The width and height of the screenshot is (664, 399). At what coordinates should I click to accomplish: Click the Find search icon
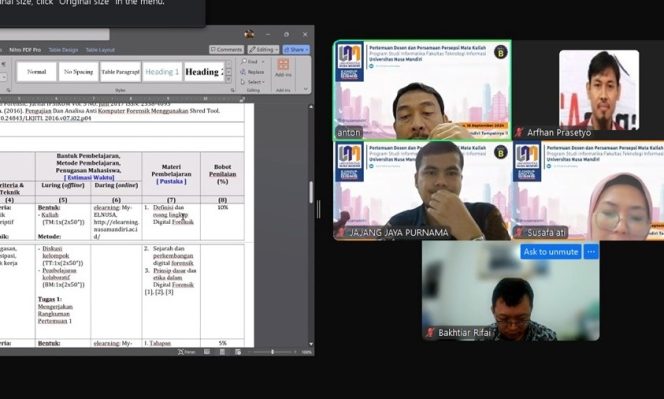tap(244, 61)
